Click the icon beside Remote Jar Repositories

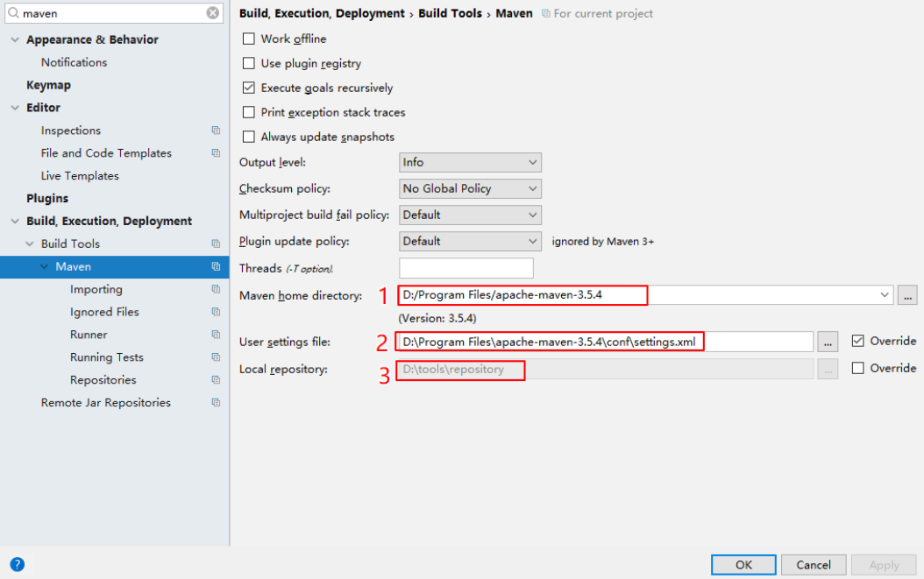[215, 402]
